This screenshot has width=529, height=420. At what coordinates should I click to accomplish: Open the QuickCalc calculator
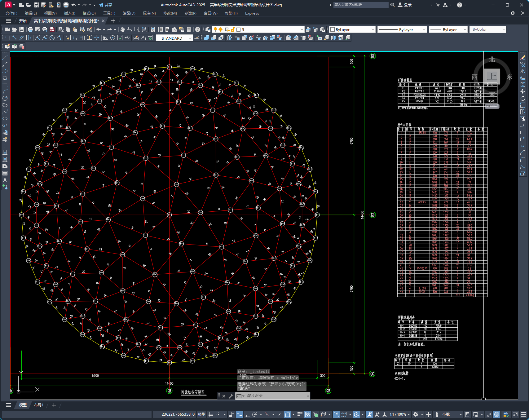coord(189,29)
